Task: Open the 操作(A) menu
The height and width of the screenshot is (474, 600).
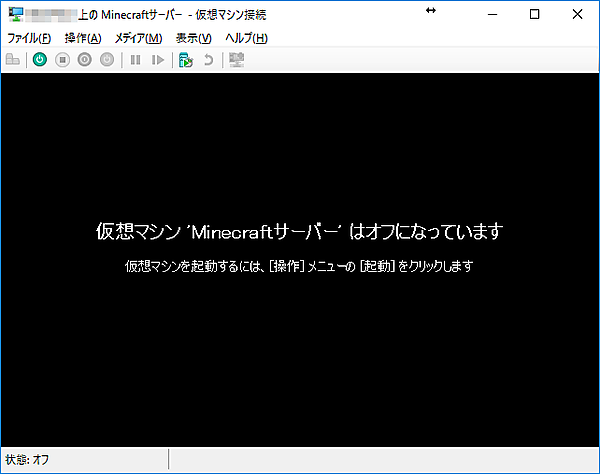Action: pyautogui.click(x=83, y=38)
